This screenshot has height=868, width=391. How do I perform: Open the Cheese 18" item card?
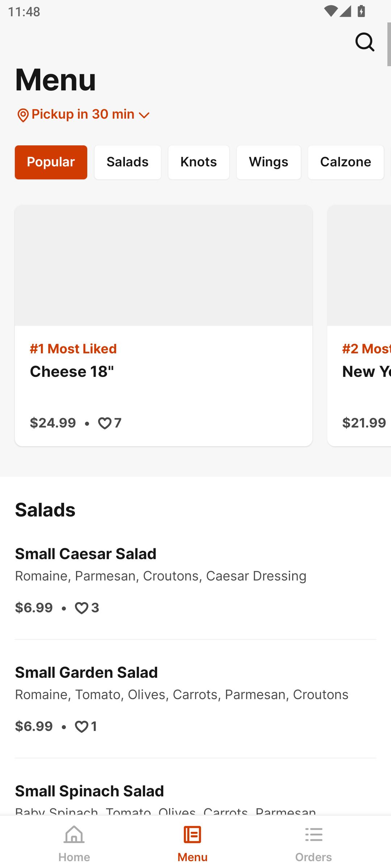click(x=164, y=325)
